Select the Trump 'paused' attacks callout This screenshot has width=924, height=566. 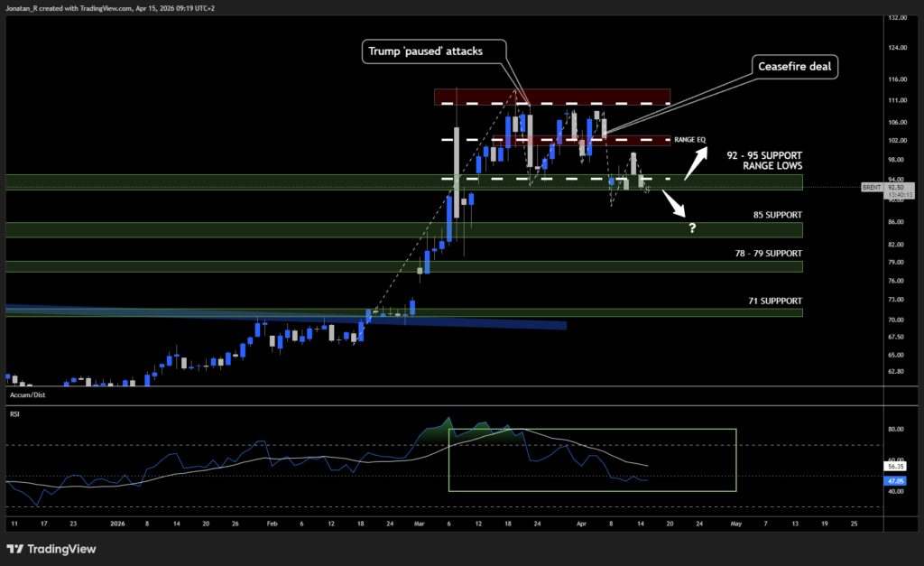(424, 51)
